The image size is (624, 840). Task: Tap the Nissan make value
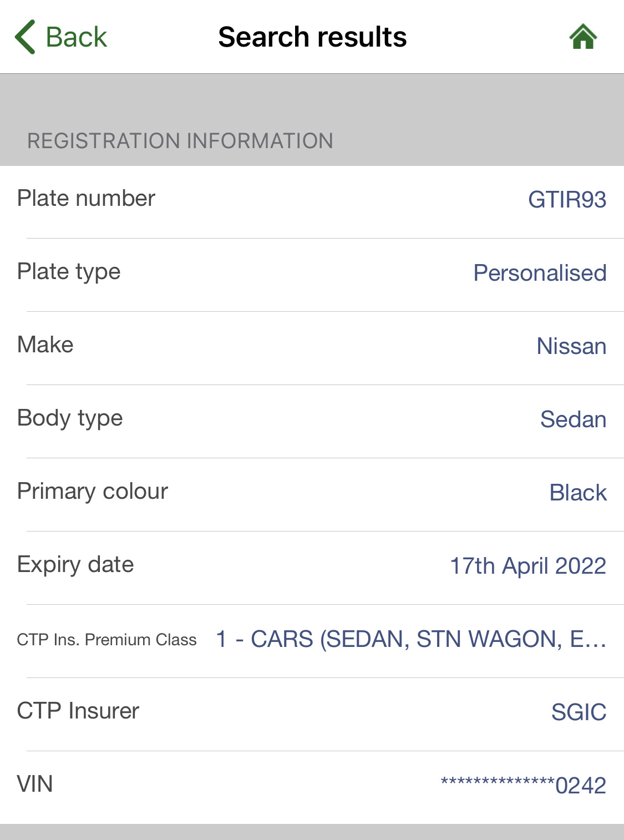pos(571,346)
